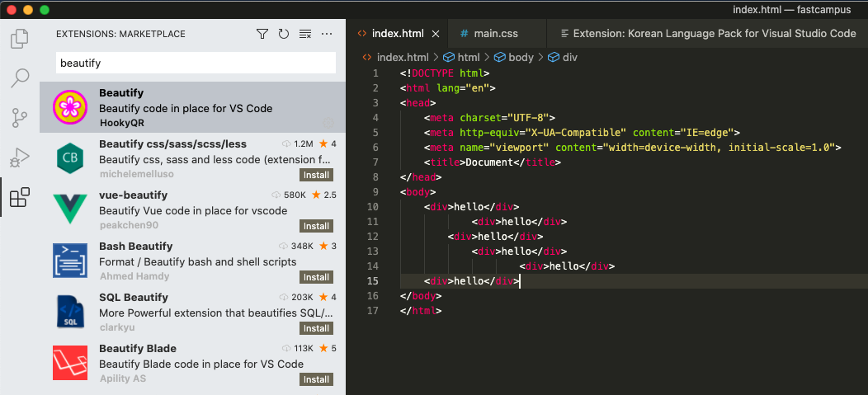
Task: Click the Vue logo of vue-beautify
Action: [x=70, y=209]
